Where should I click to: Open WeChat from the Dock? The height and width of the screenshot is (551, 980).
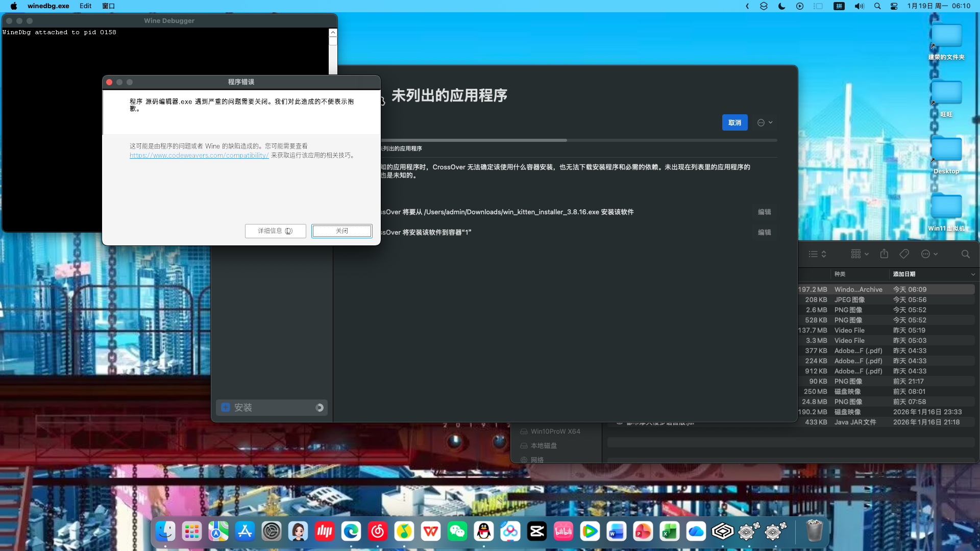[457, 532]
